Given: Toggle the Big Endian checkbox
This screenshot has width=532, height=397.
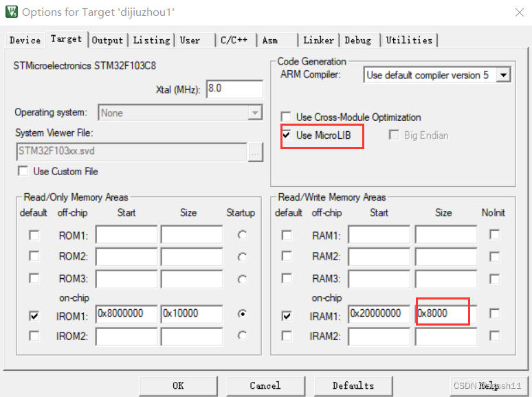Looking at the screenshot, I should click(394, 135).
